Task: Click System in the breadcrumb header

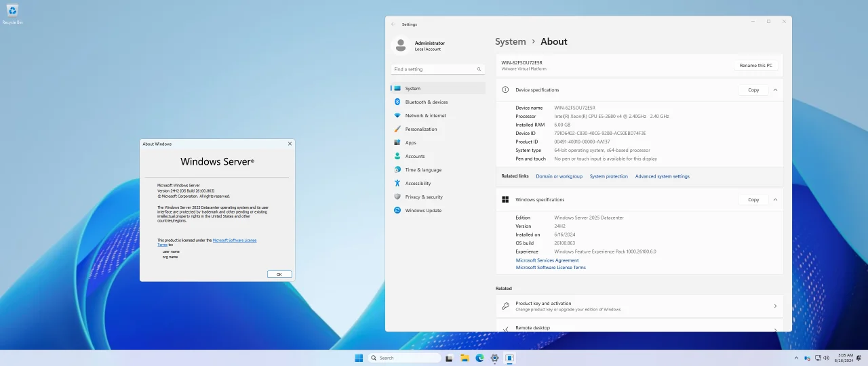Action: tap(511, 41)
